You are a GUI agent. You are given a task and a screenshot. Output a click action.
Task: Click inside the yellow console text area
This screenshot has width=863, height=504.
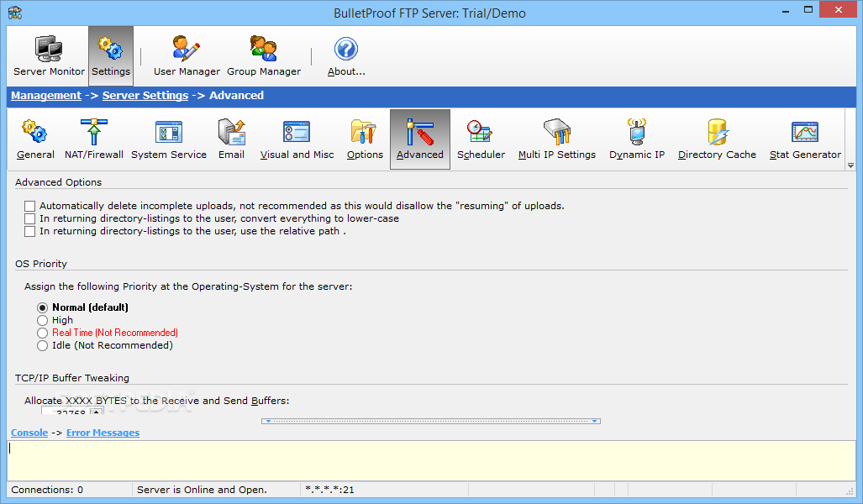431,460
